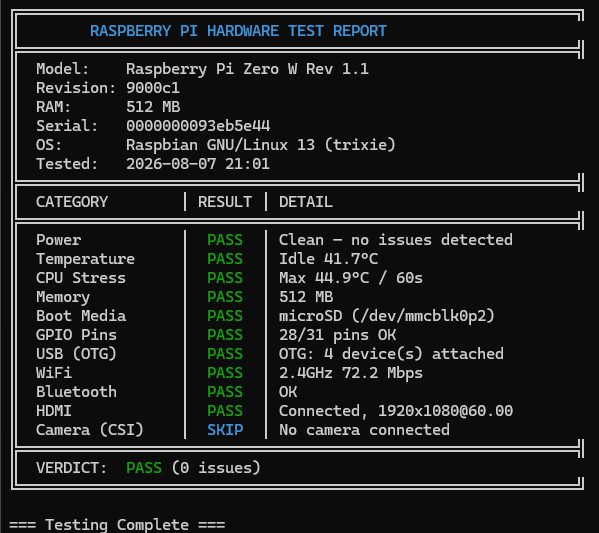Image resolution: width=599 pixels, height=533 pixels.
Task: Click the Bluetooth category label
Action: tap(76, 392)
